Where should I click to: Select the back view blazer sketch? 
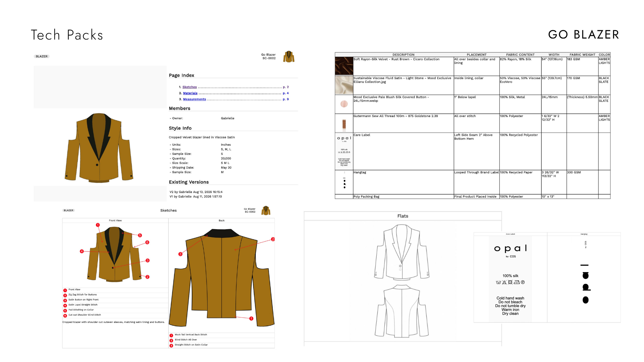point(222,278)
